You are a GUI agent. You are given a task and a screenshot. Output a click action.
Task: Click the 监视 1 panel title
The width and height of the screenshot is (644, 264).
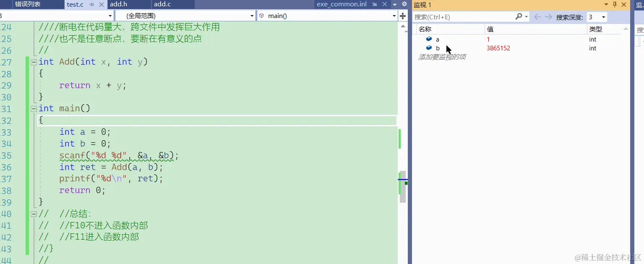click(422, 5)
